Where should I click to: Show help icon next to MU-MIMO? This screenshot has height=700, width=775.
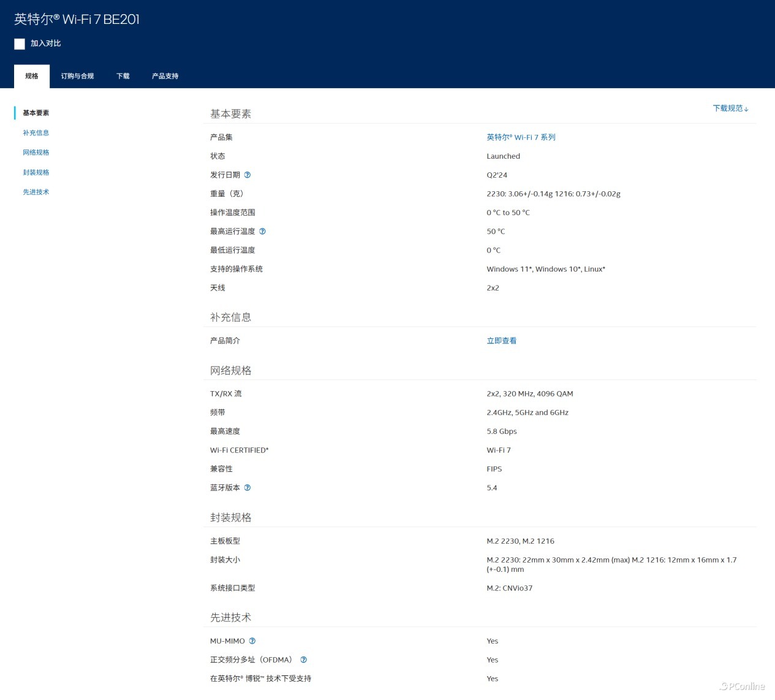tap(252, 641)
